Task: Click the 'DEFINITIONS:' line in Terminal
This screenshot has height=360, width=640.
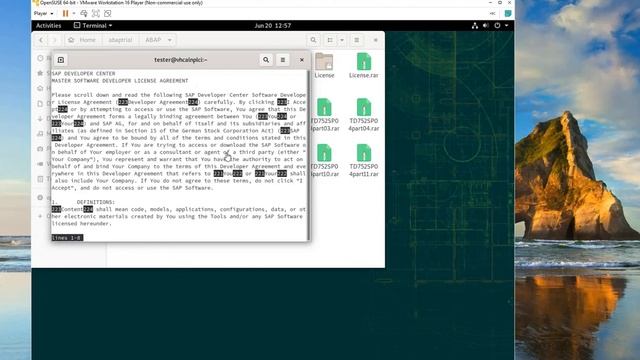Action: pos(96,202)
